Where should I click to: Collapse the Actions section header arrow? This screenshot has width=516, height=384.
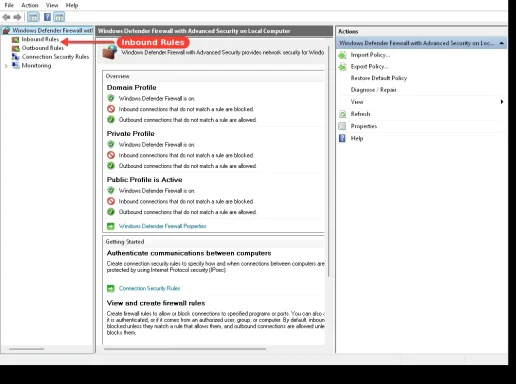pyautogui.click(x=501, y=43)
